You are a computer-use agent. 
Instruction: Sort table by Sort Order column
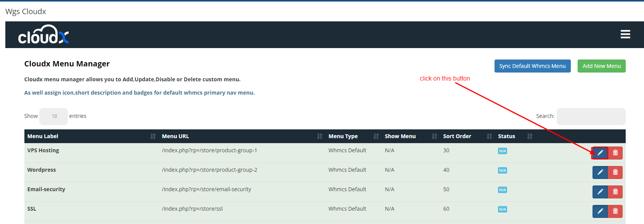tap(457, 136)
